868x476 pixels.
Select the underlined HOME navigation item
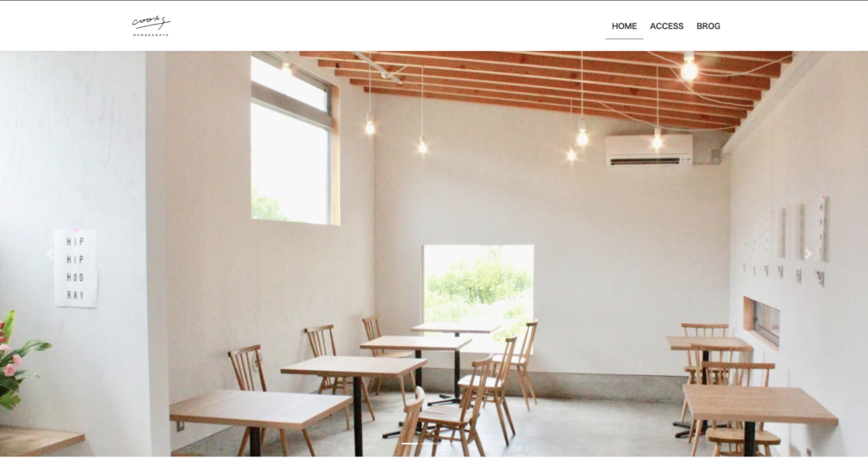[624, 26]
